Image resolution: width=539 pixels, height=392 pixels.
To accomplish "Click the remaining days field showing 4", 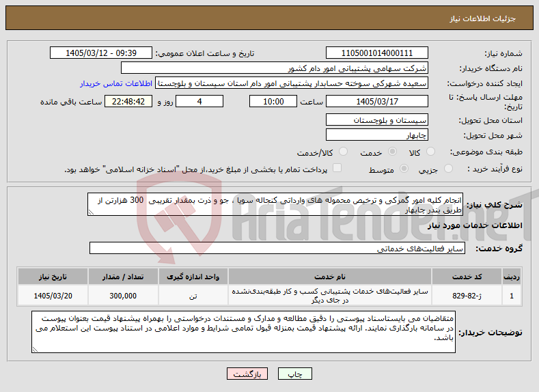I will 199,101.
